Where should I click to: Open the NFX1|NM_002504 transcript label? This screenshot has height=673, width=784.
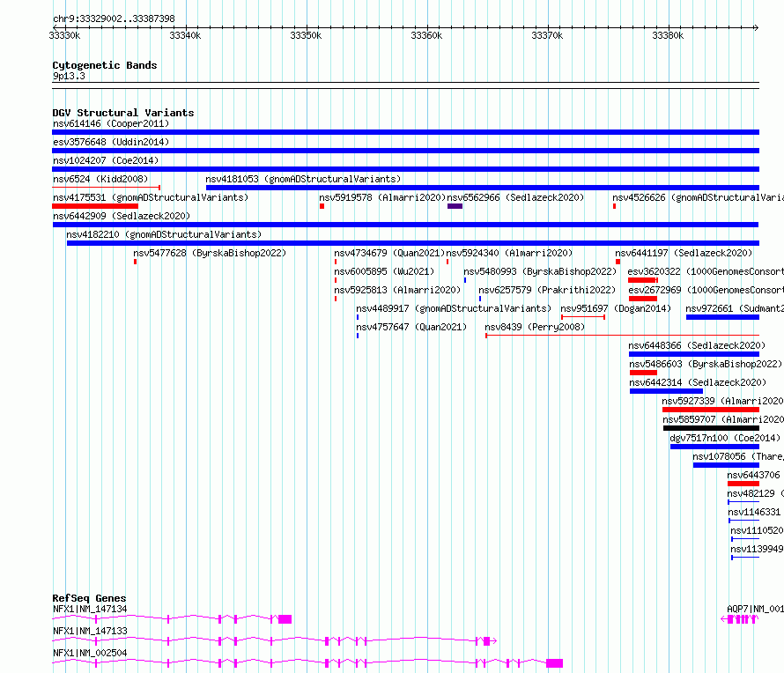tap(90, 653)
